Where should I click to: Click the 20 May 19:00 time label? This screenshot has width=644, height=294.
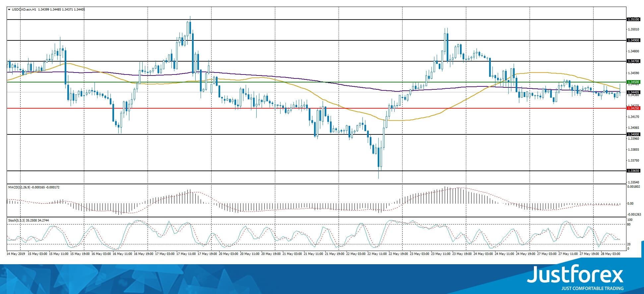[x=271, y=254]
